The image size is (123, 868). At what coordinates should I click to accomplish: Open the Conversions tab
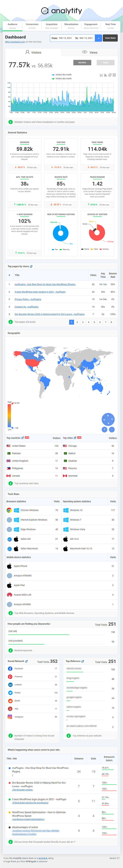(x=32, y=26)
